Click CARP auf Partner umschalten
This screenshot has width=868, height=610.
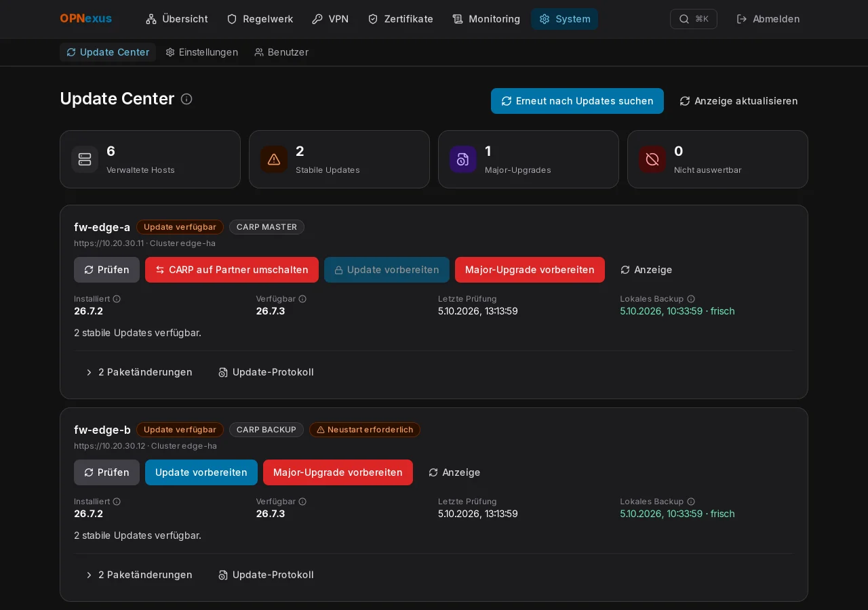tap(232, 270)
